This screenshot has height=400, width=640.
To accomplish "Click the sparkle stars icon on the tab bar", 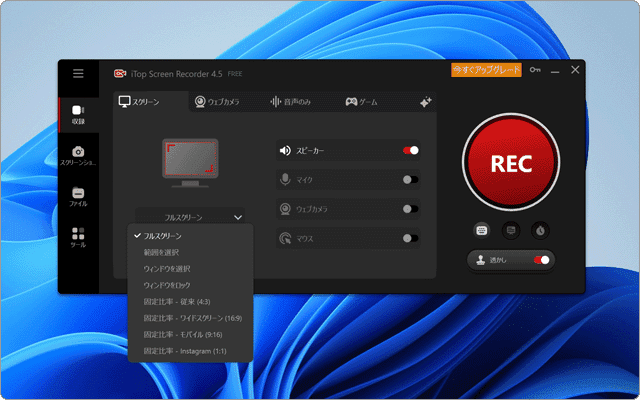I will [x=425, y=102].
